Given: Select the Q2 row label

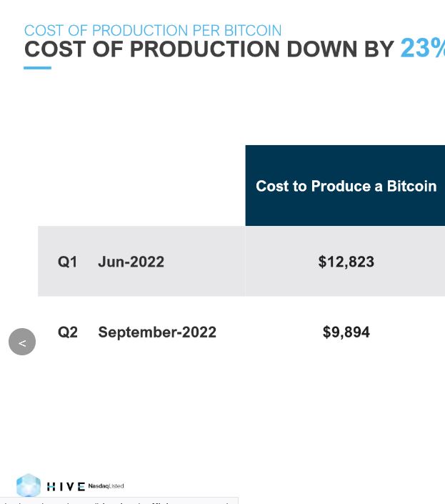Looking at the screenshot, I should click(68, 332).
